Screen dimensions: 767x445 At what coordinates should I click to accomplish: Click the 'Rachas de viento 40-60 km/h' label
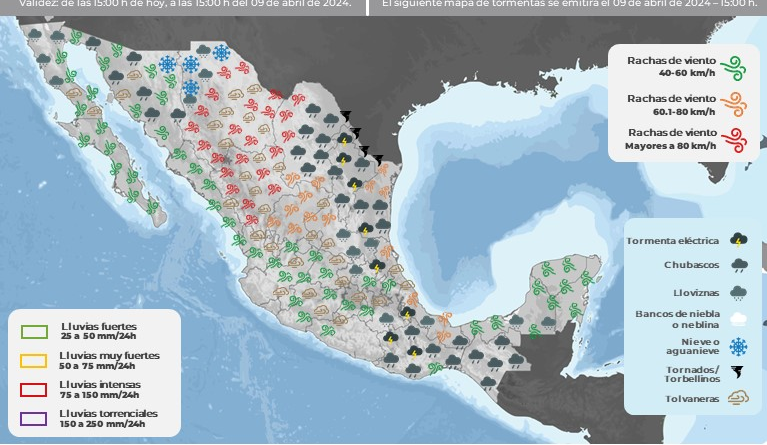[671, 66]
